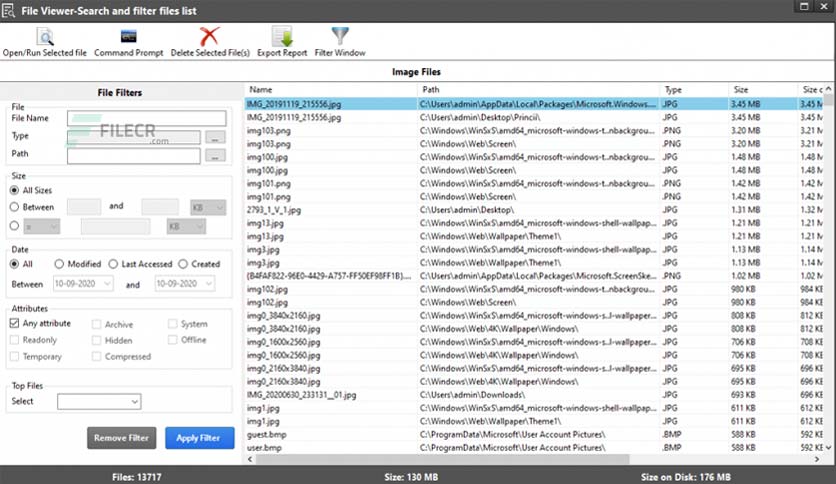Select the user.bmp file row
The image size is (836, 484).
pos(534,448)
